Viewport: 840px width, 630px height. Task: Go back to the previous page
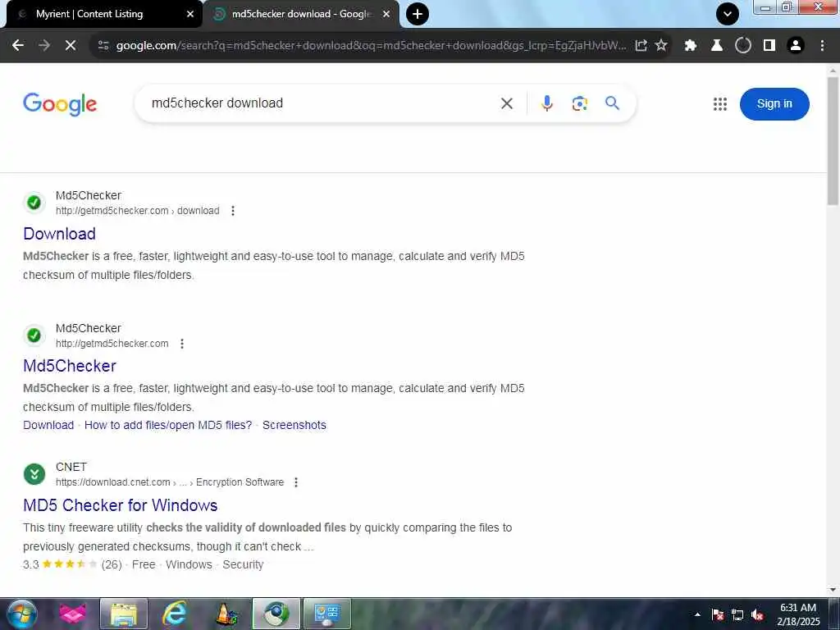click(18, 46)
